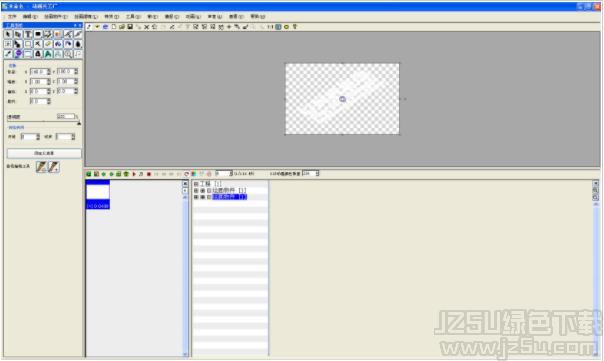Close the toolbox panel via its X
Viewport: 604px width, 361px height.
click(79, 25)
